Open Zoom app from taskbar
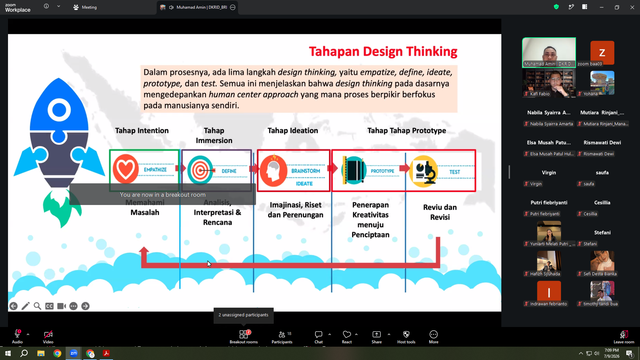 pyautogui.click(x=74, y=353)
